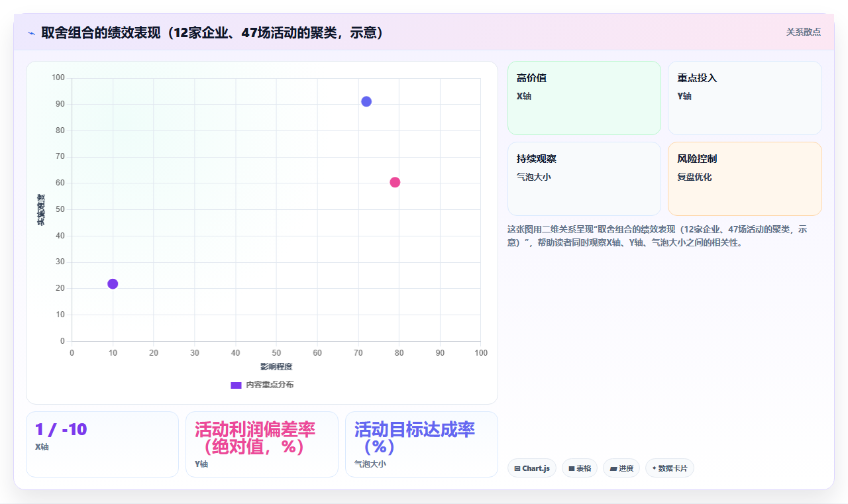The height and width of the screenshot is (504, 848).
Task: Select the 持续观察 card
Action: (584, 179)
